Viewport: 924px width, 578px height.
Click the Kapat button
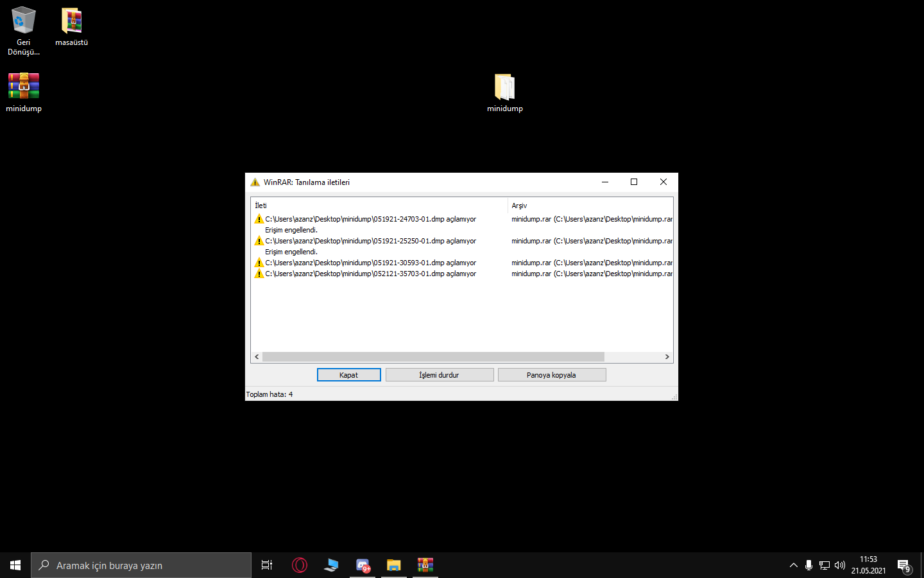click(x=349, y=375)
